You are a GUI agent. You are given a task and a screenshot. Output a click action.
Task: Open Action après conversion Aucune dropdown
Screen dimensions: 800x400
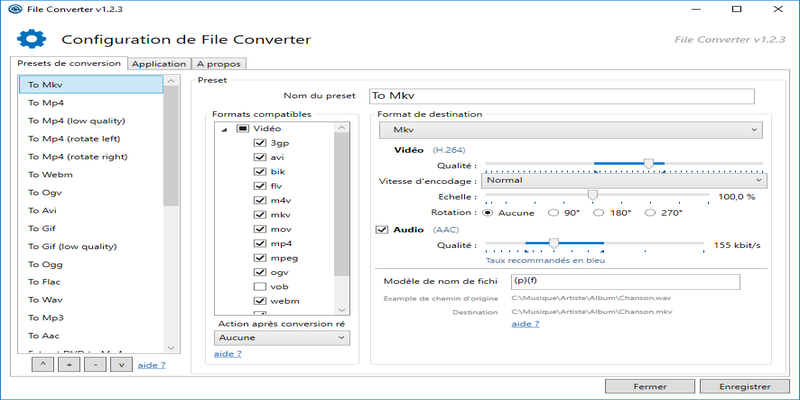282,338
